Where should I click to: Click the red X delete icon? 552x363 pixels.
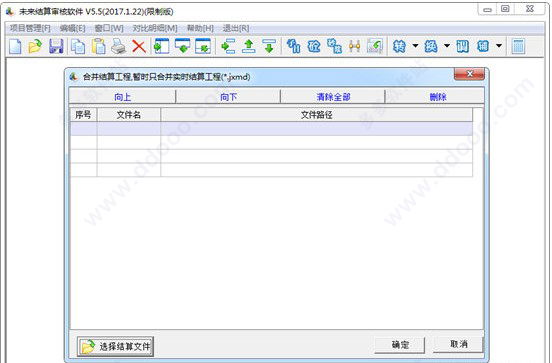click(x=139, y=46)
